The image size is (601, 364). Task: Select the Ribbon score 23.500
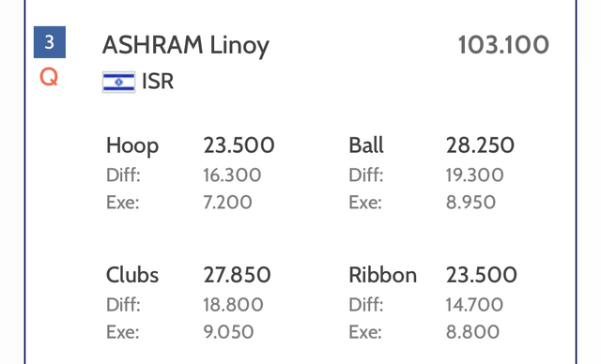[482, 275]
